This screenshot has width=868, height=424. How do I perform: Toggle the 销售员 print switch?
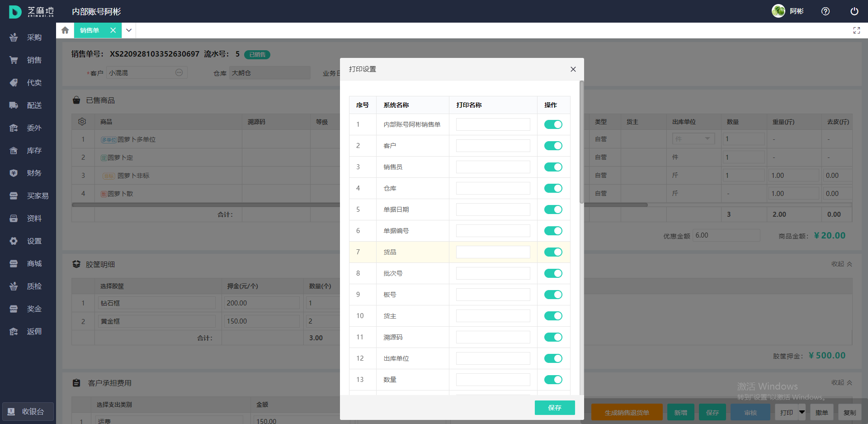coord(553,167)
